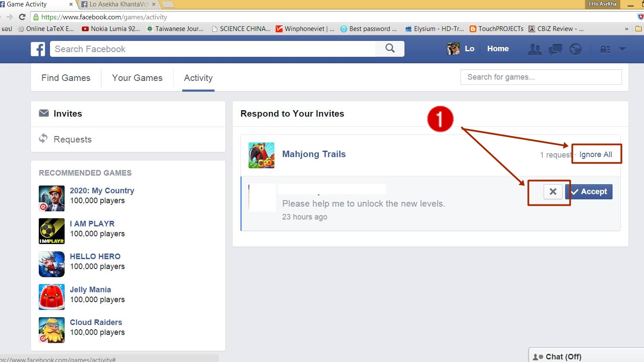Open the Chat (Off) bar
This screenshot has height=362, width=644.
[x=586, y=356]
